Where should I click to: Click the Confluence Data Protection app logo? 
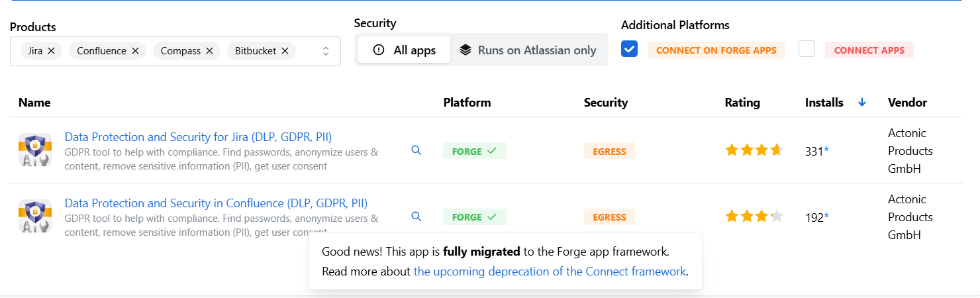tap(35, 216)
